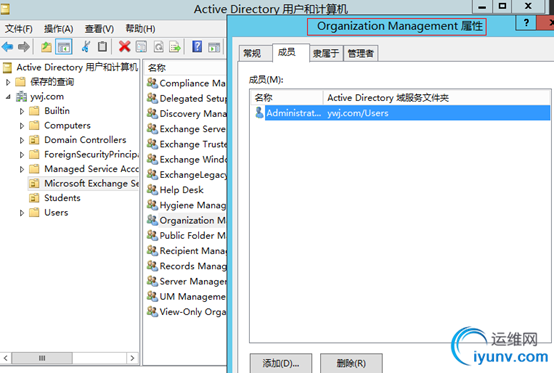Click the 删除(R) button
The height and width of the screenshot is (373, 554).
pyautogui.click(x=351, y=363)
